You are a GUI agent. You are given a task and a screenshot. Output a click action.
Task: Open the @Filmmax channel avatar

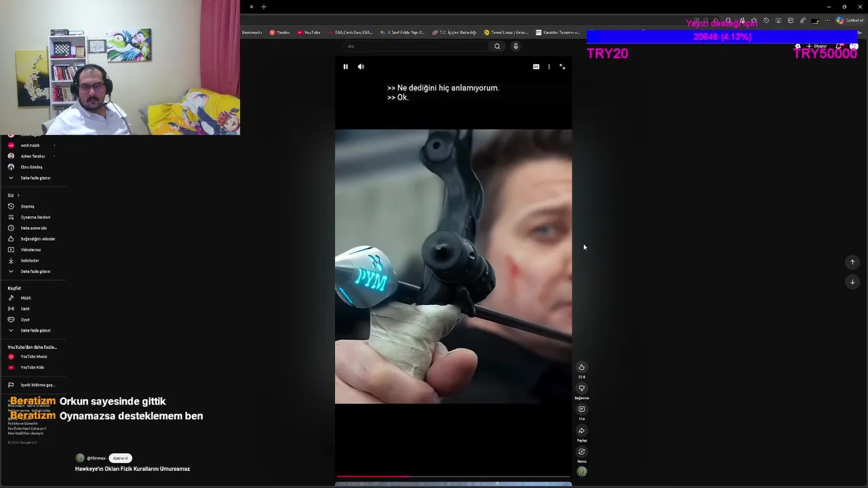click(x=80, y=458)
